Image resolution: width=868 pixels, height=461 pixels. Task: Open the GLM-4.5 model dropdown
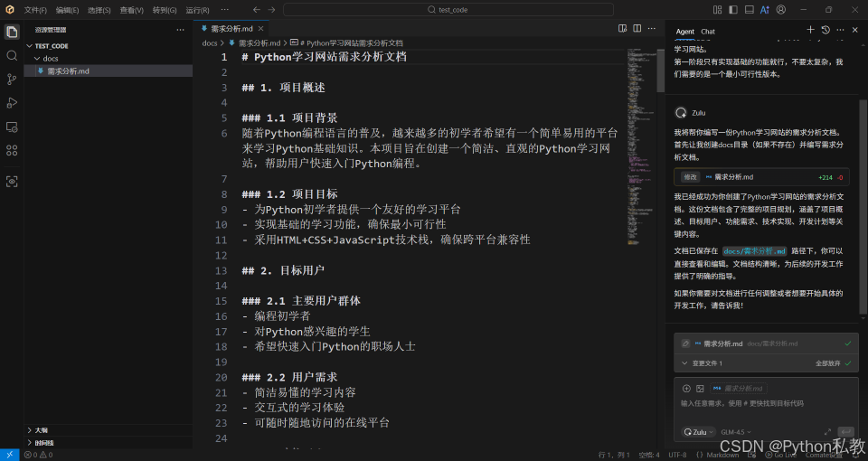[x=736, y=432]
